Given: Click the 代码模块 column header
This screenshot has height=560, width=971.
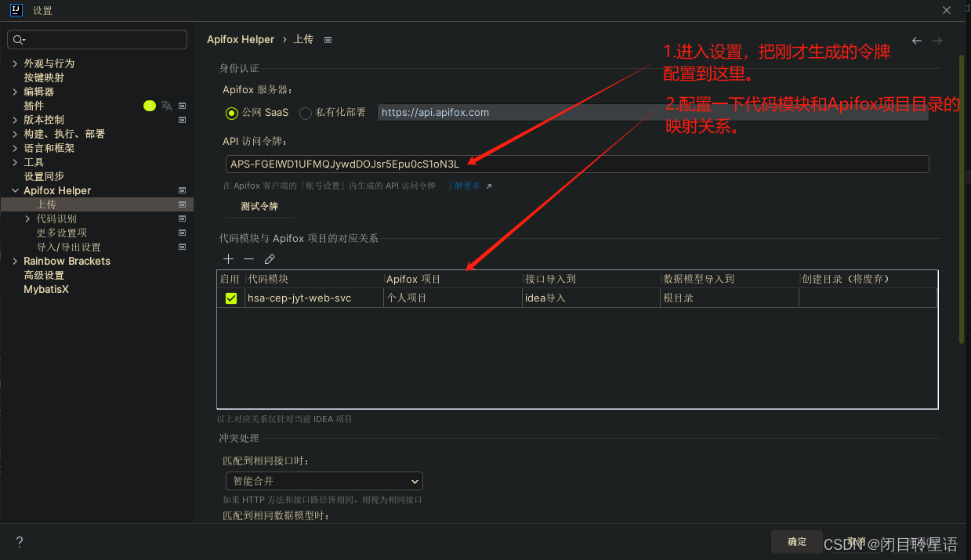Looking at the screenshot, I should (x=314, y=279).
